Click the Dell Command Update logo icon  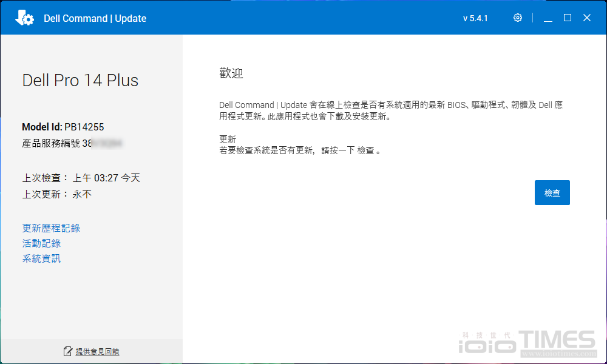point(24,18)
